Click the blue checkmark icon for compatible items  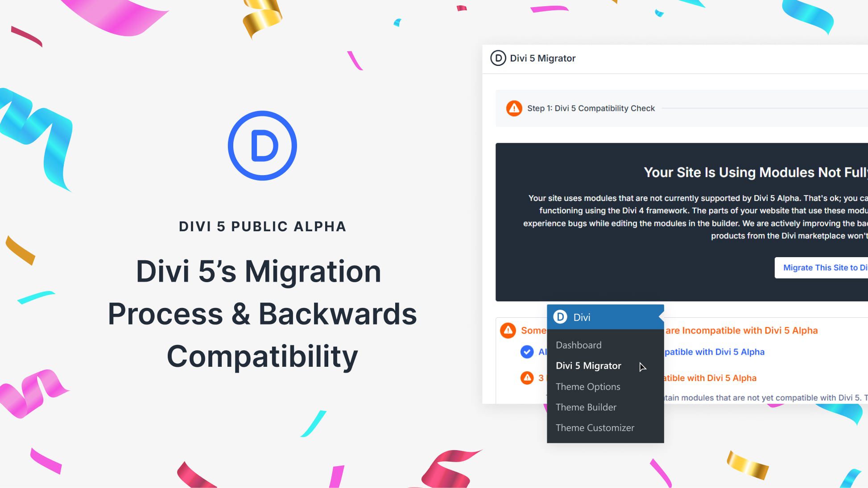point(528,351)
